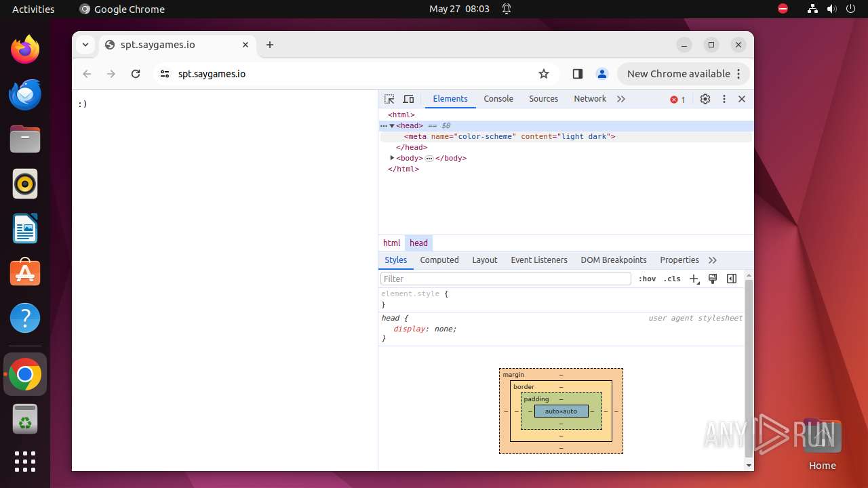Open Activities overview

click(33, 9)
